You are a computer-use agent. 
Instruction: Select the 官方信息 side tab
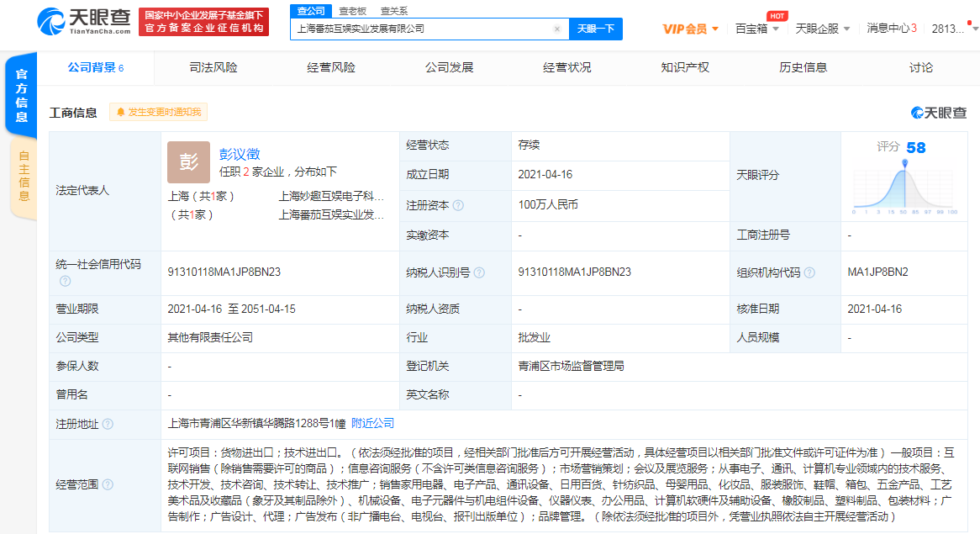tap(21, 95)
